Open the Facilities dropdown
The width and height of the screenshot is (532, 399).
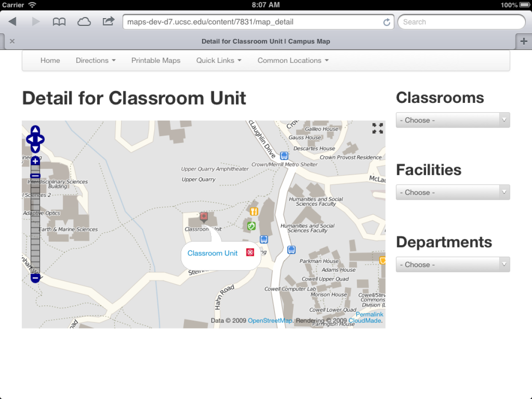[x=453, y=192]
